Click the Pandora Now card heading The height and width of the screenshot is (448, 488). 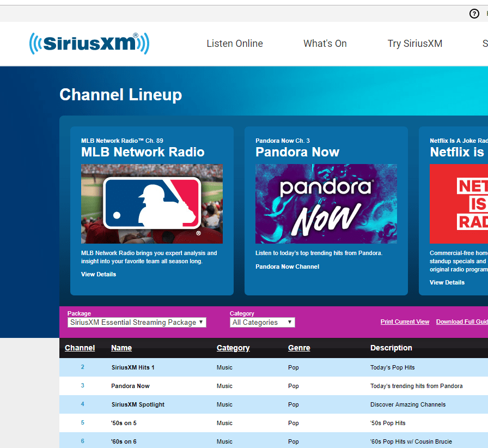pyautogui.click(x=297, y=152)
